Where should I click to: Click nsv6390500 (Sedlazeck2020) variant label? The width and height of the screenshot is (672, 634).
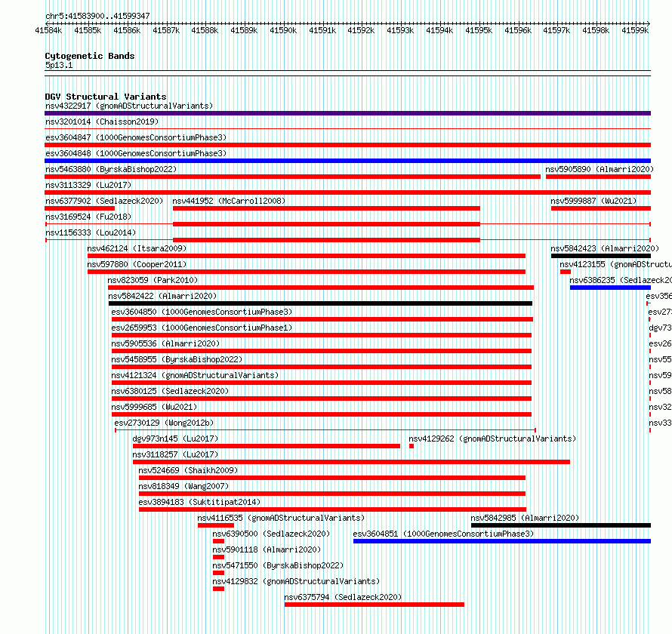tap(271, 534)
